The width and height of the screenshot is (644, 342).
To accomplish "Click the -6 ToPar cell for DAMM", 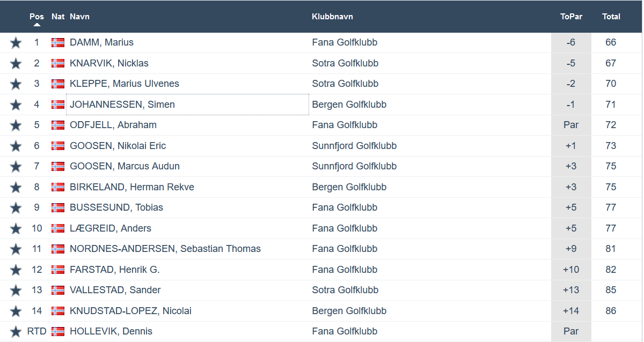I will click(x=571, y=43).
